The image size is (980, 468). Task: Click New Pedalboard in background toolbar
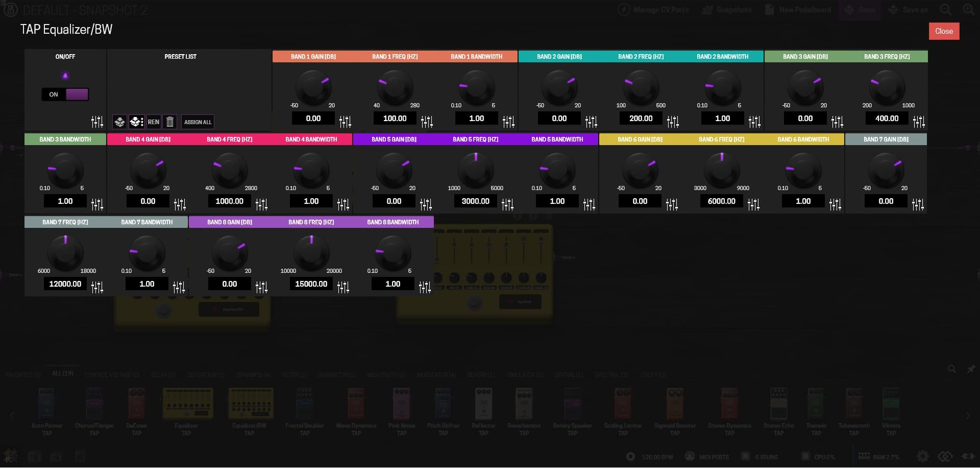(x=799, y=10)
